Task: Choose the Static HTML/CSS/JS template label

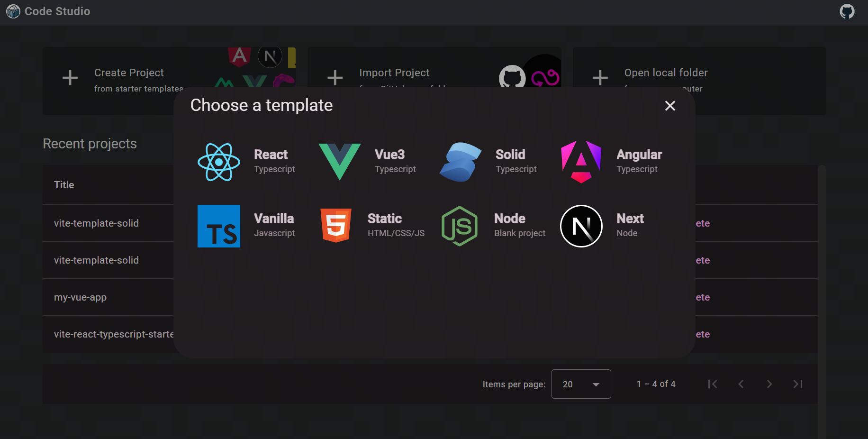Action: [x=396, y=226]
